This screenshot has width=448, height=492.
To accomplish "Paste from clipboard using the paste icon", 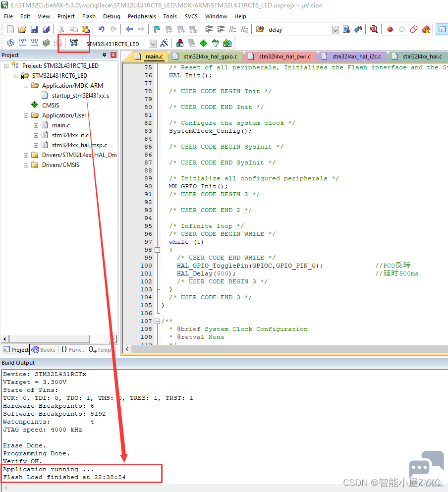I will point(85,29).
